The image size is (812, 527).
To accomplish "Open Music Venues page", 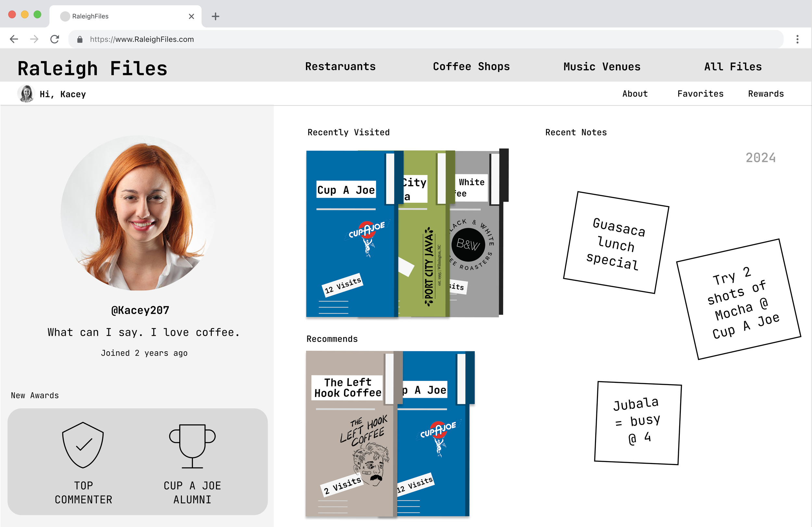I will pos(602,67).
